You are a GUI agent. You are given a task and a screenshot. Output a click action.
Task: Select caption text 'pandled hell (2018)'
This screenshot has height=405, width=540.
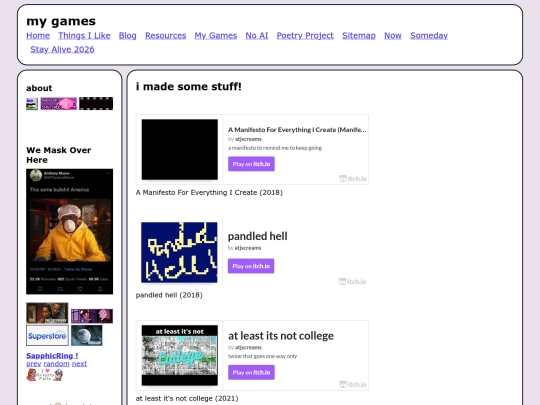169,295
